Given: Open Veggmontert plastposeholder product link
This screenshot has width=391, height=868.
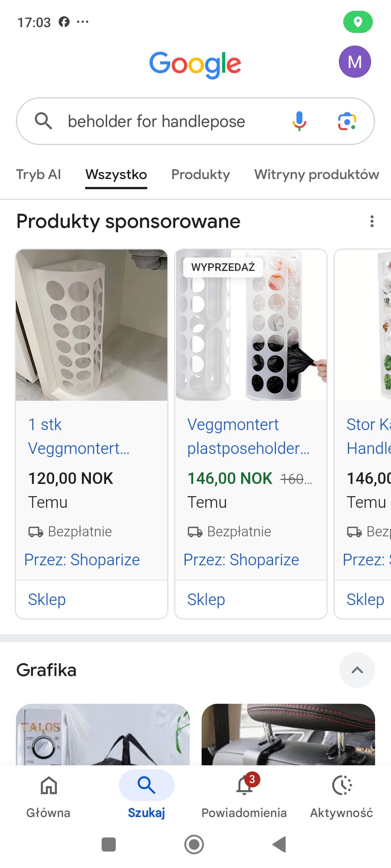Looking at the screenshot, I should click(248, 436).
